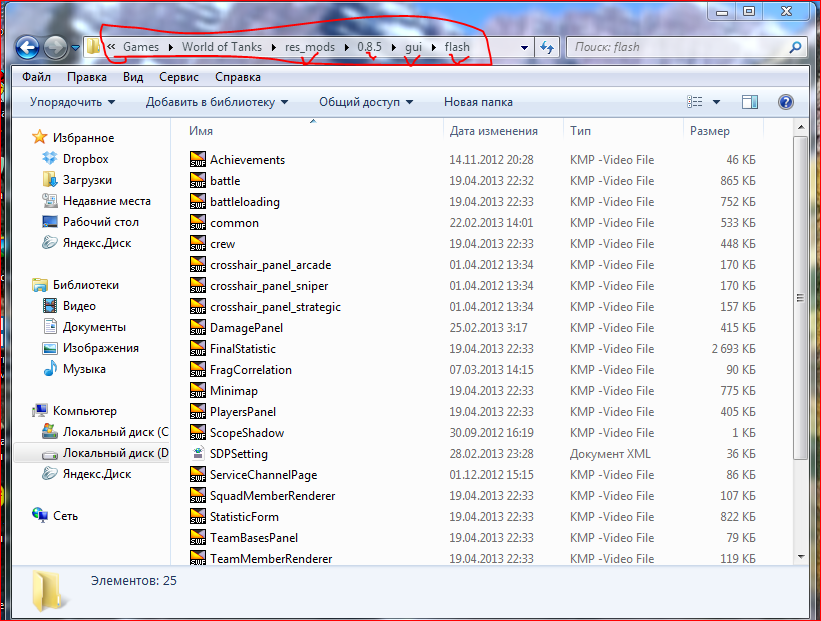Click the folder icon in address bar
Screen dimensions: 821x621
click(93, 46)
